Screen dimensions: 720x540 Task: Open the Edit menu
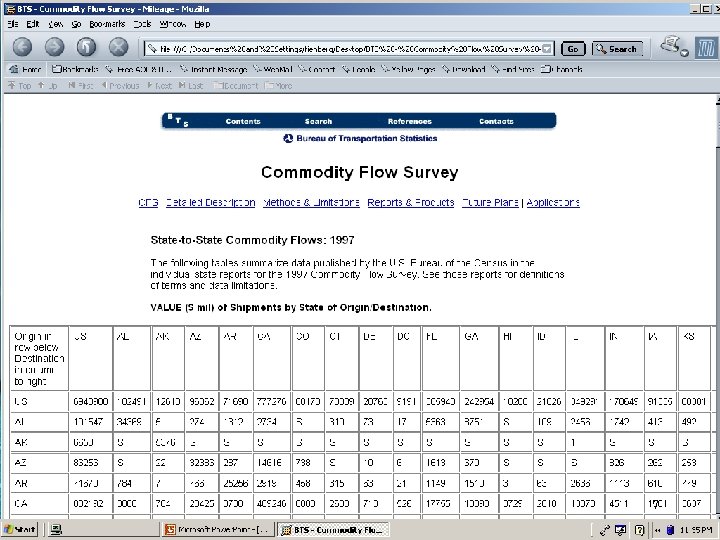click(x=33, y=24)
